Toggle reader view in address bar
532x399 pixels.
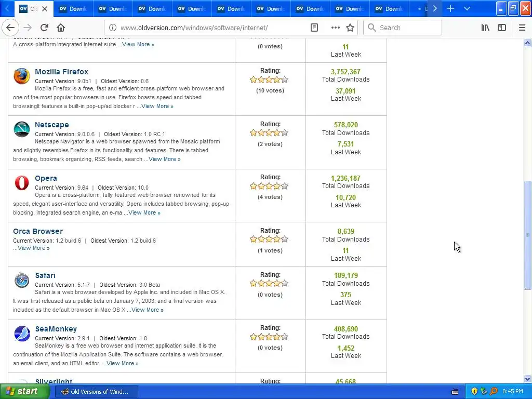click(x=314, y=28)
